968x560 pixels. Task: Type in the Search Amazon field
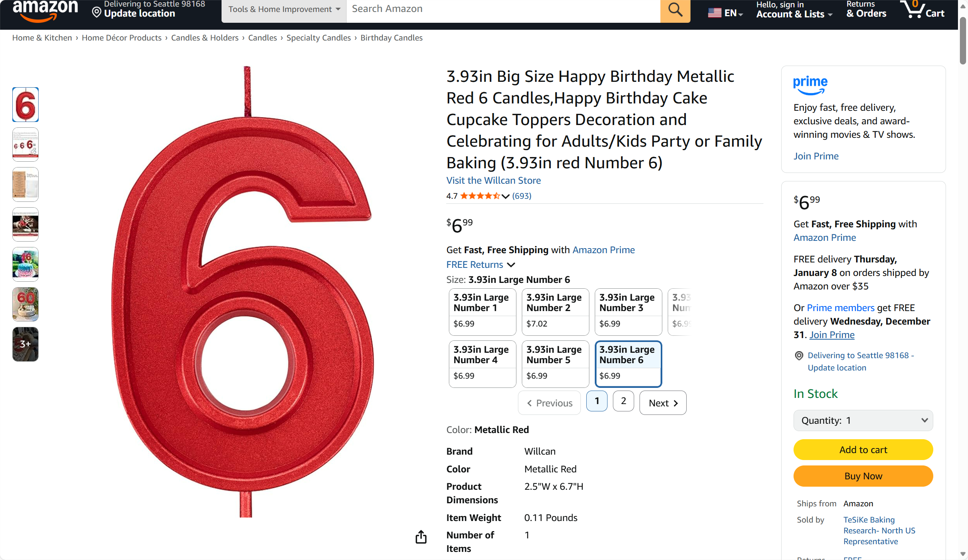click(502, 9)
